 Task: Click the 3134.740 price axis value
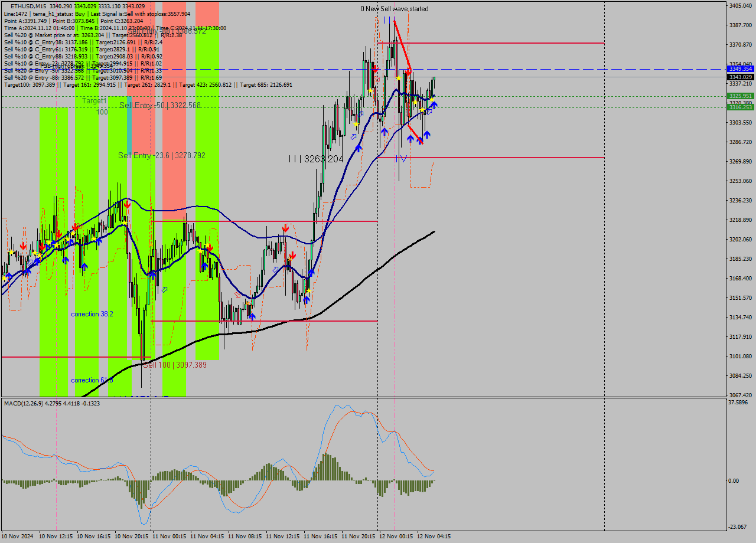(x=740, y=317)
